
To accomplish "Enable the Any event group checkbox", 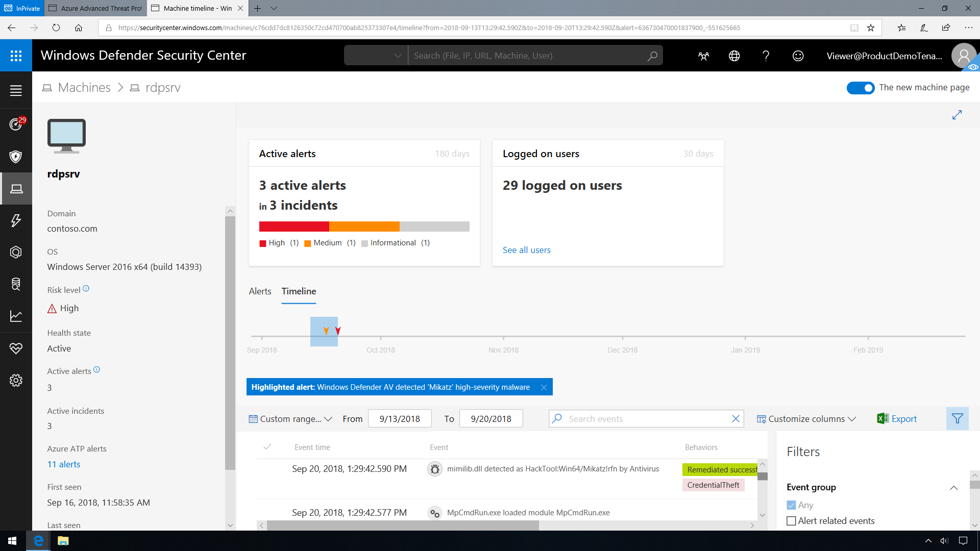I will click(x=791, y=505).
